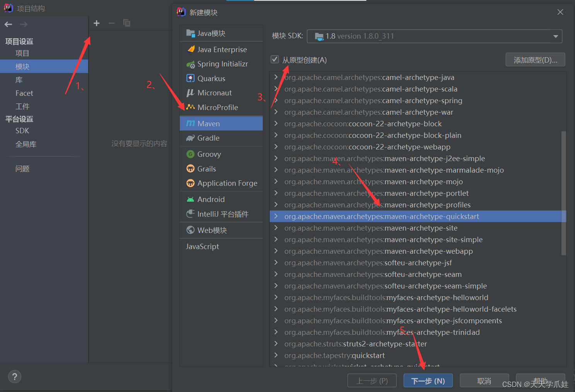The image size is (575, 392).
Task: Select the Java Enterprise icon
Action: click(x=191, y=49)
